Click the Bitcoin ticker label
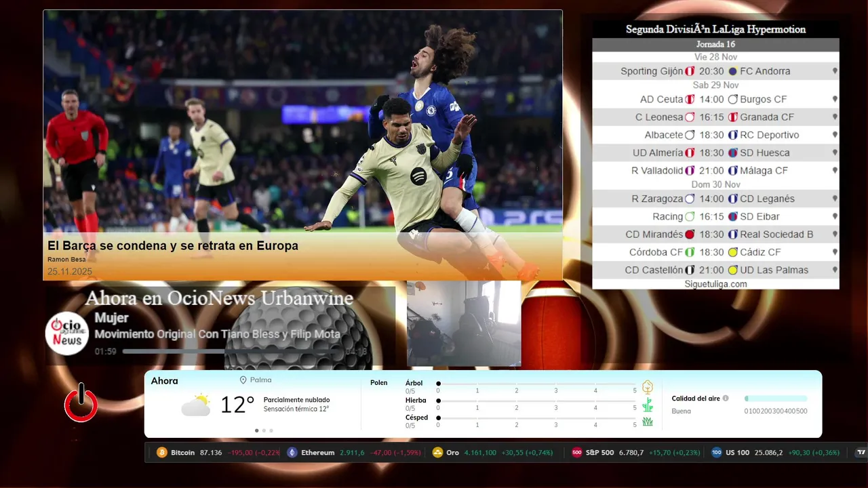 tap(182, 453)
